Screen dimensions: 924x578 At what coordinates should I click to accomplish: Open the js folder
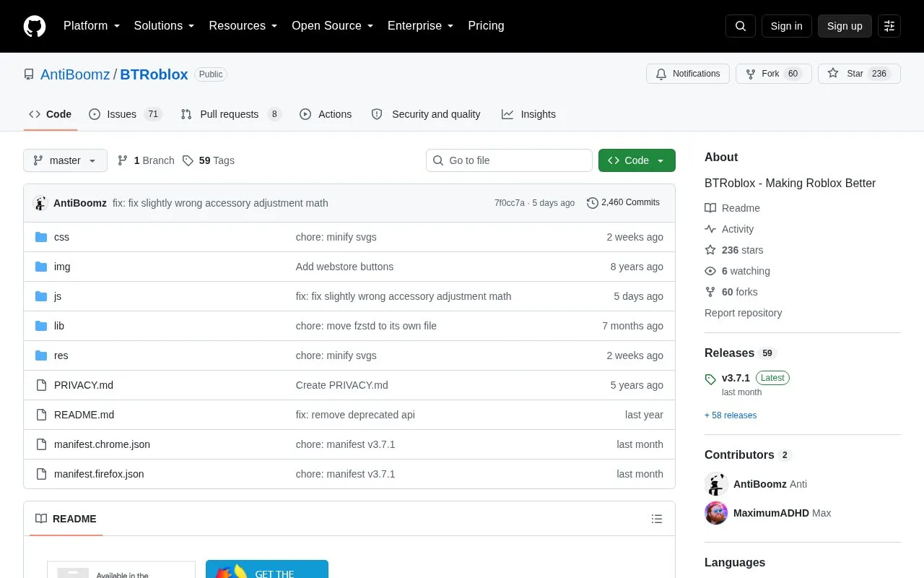coord(58,296)
